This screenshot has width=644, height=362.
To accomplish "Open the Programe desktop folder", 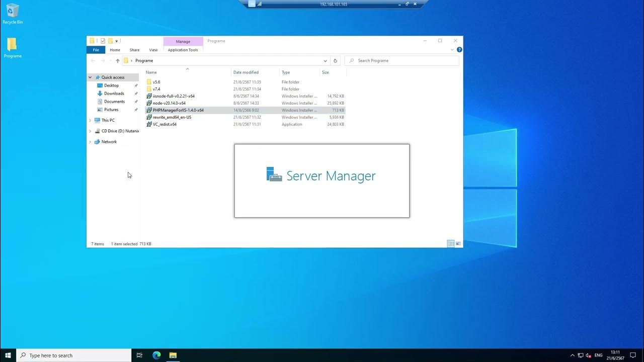I will coord(13,48).
